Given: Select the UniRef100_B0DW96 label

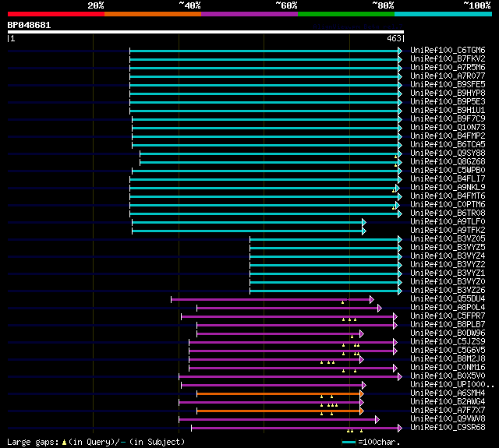Looking at the screenshot, I should [448, 333].
